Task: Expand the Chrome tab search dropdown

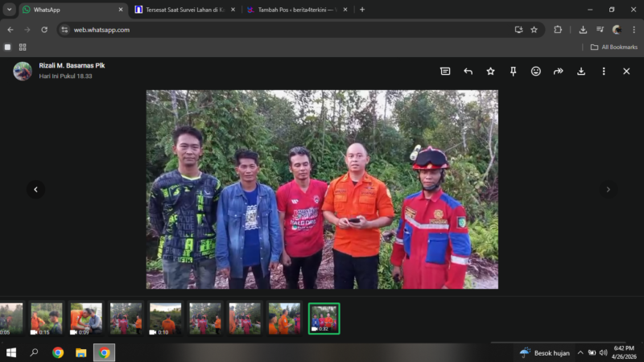Action: tap(10, 10)
